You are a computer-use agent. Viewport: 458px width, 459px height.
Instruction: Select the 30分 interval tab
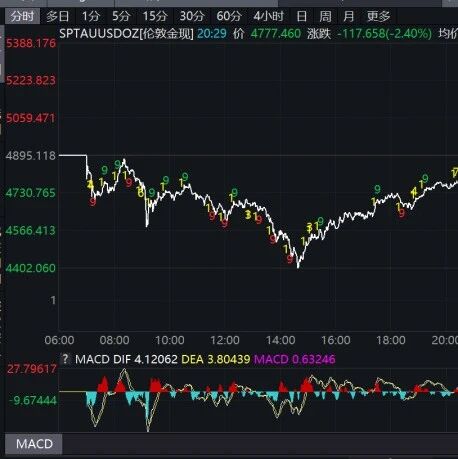click(x=192, y=16)
